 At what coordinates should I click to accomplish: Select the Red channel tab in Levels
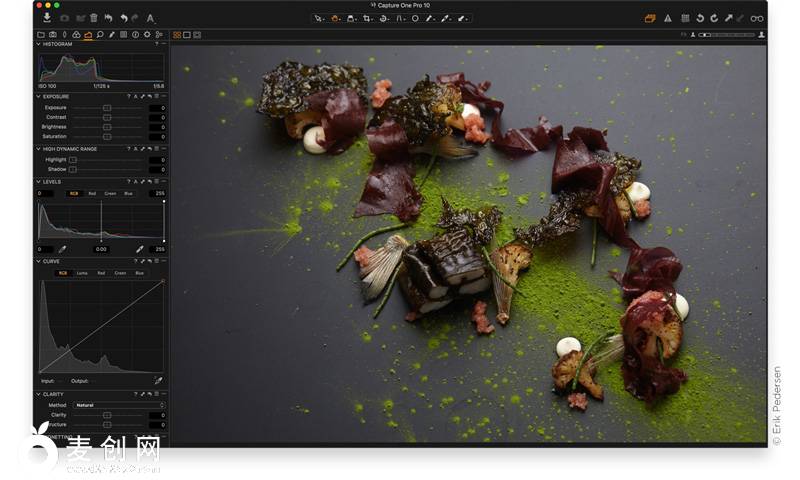pyautogui.click(x=92, y=193)
